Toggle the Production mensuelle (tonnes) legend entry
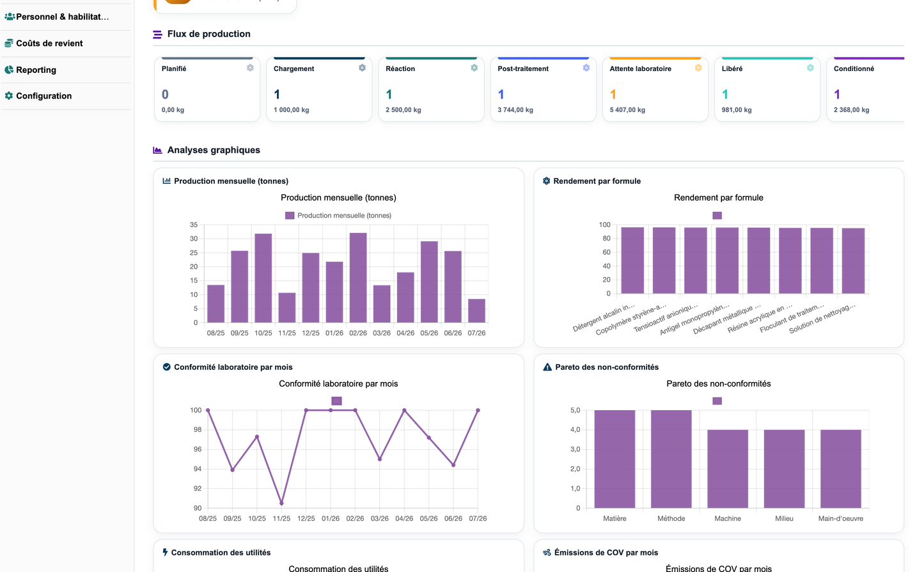The height and width of the screenshot is (572, 924). click(x=338, y=216)
